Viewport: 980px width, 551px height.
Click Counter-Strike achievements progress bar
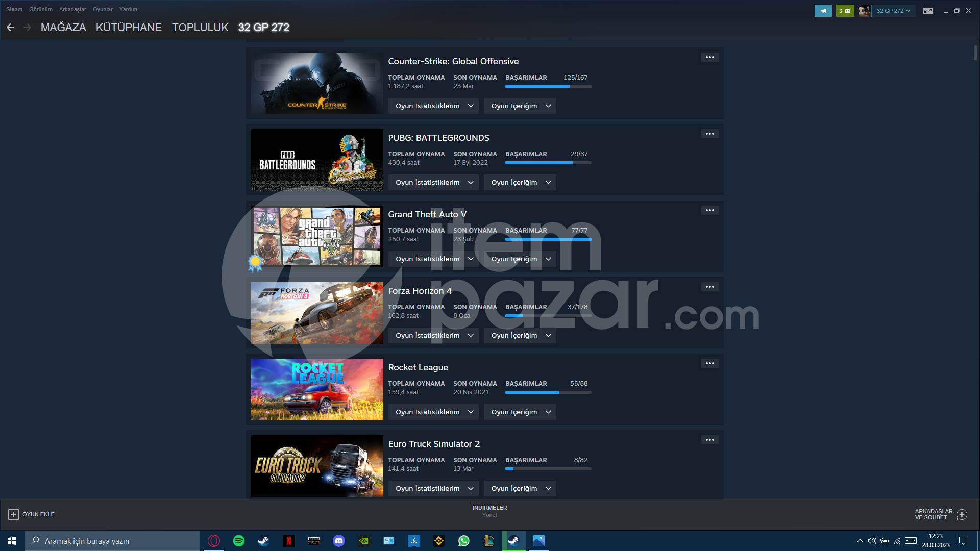pyautogui.click(x=548, y=86)
